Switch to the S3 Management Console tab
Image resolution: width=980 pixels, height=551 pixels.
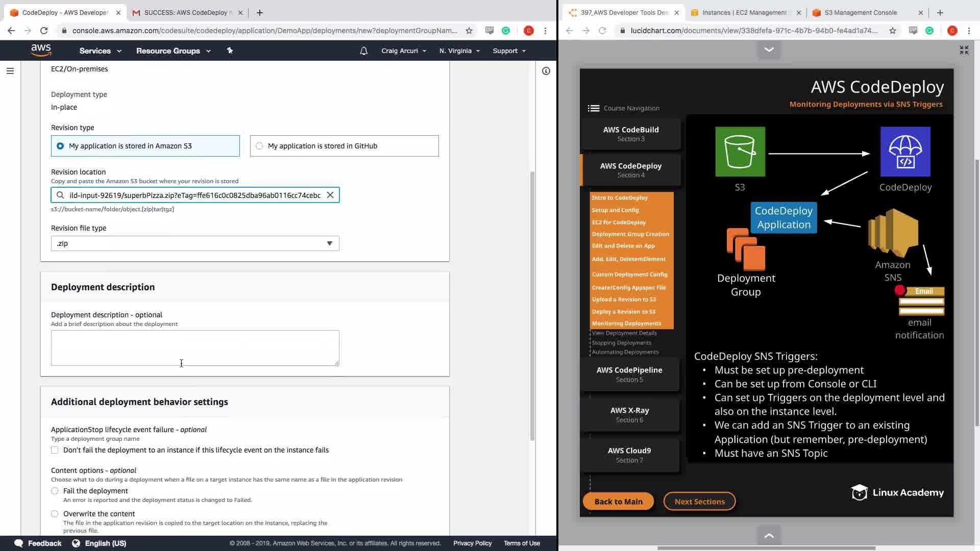(x=860, y=12)
